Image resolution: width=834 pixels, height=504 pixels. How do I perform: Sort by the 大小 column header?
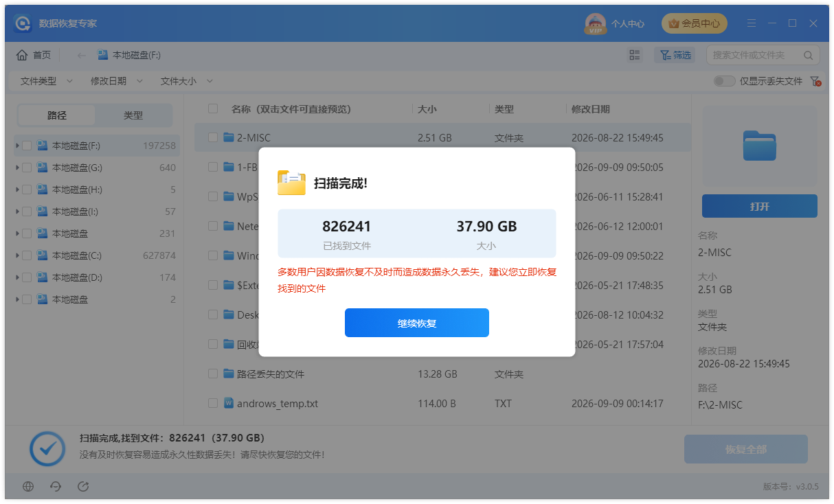[427, 108]
